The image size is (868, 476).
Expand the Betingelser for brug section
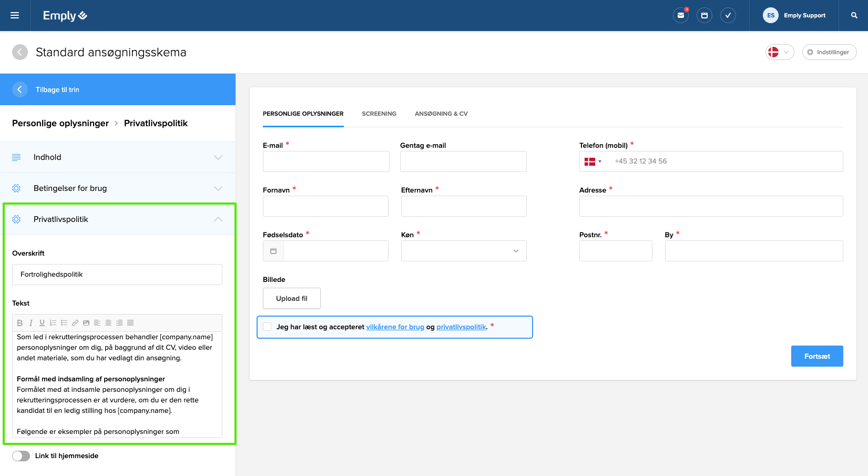click(117, 188)
